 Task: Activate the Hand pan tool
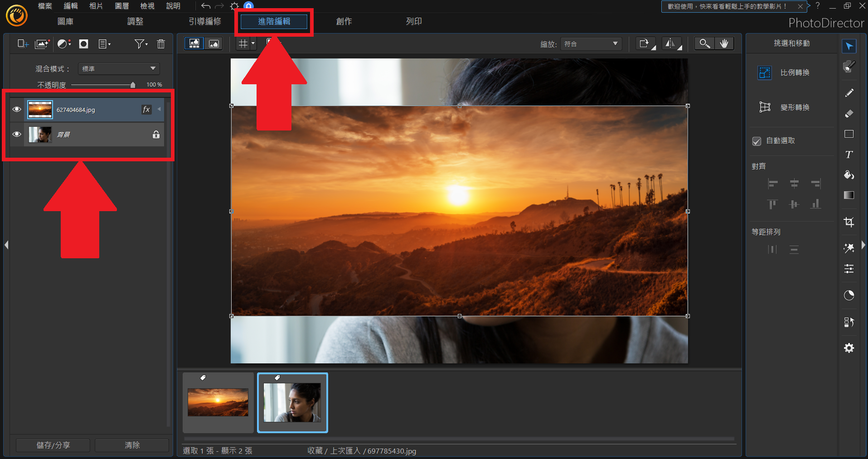coord(724,43)
